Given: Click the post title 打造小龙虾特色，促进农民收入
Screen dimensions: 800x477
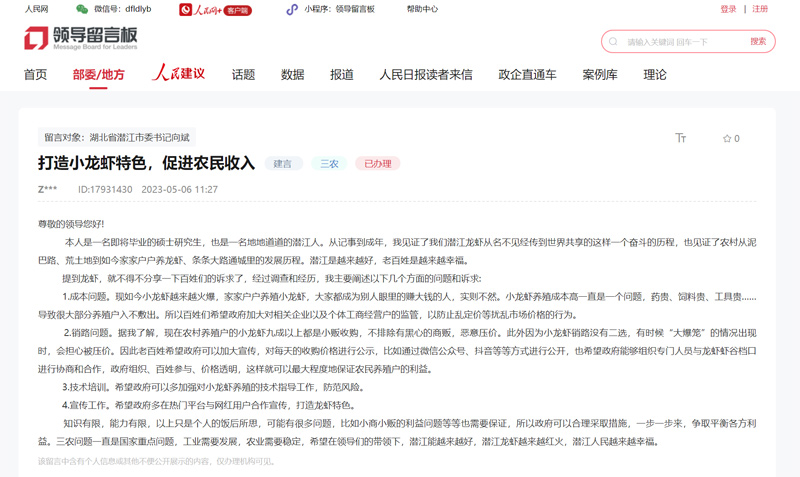Looking at the screenshot, I should (146, 163).
